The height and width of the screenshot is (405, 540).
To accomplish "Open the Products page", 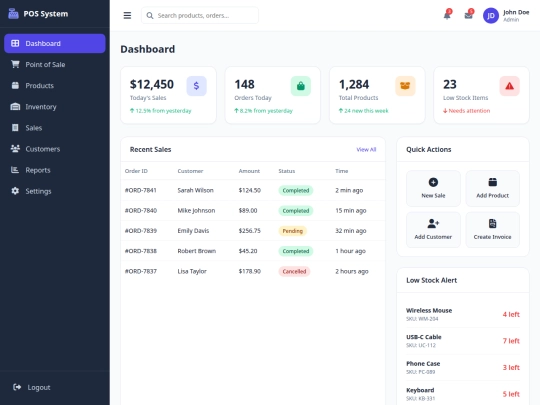I will [x=55, y=85].
